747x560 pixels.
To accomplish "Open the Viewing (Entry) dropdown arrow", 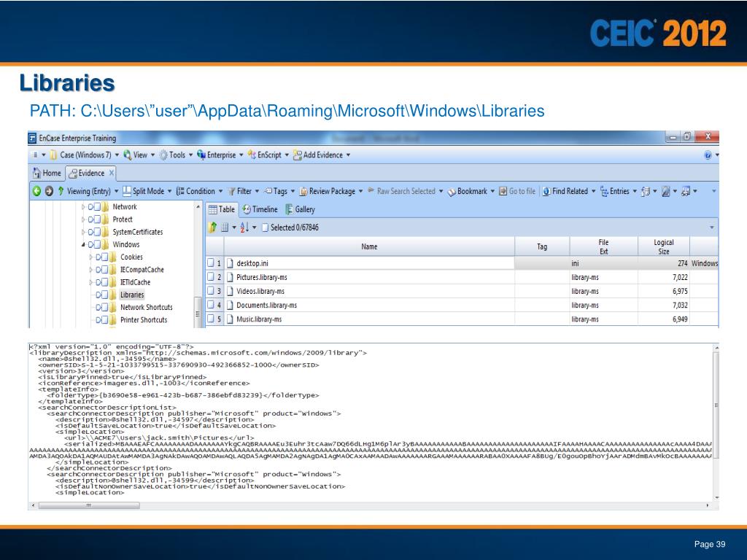I will click(116, 192).
